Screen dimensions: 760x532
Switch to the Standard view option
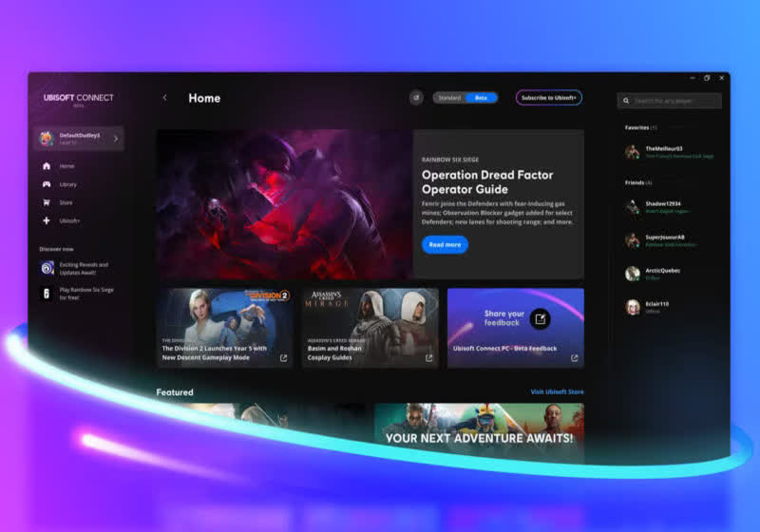pos(449,98)
